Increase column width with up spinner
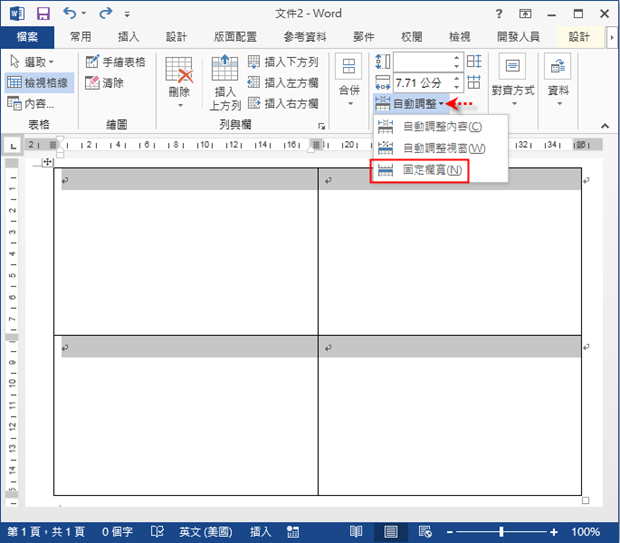Screen dimensions: 620x543 pos(457,78)
